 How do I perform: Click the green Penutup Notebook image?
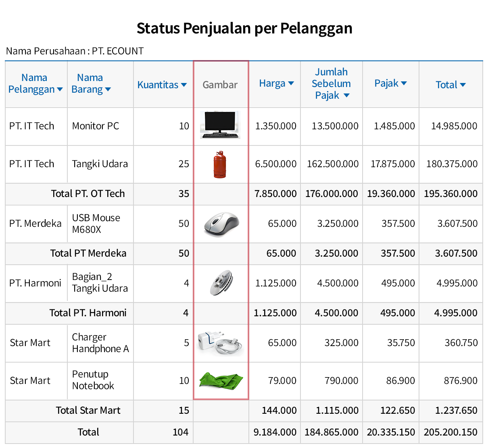(x=220, y=380)
